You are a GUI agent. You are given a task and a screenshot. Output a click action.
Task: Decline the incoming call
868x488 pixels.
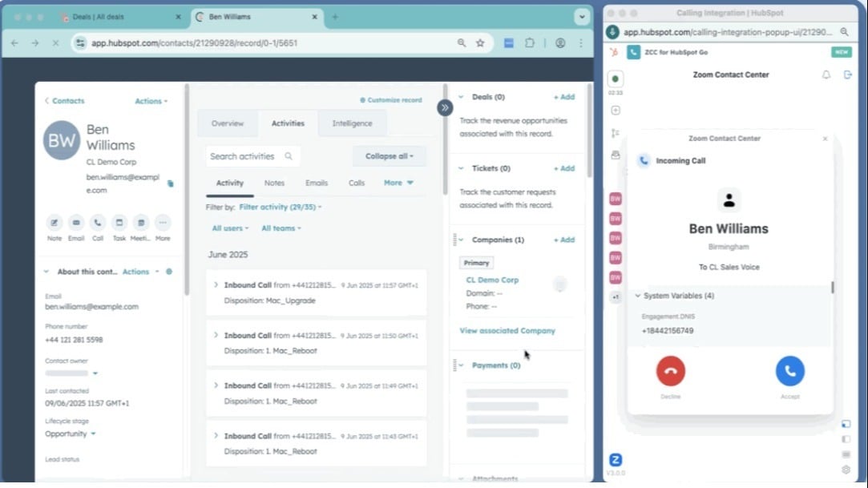[x=670, y=371]
